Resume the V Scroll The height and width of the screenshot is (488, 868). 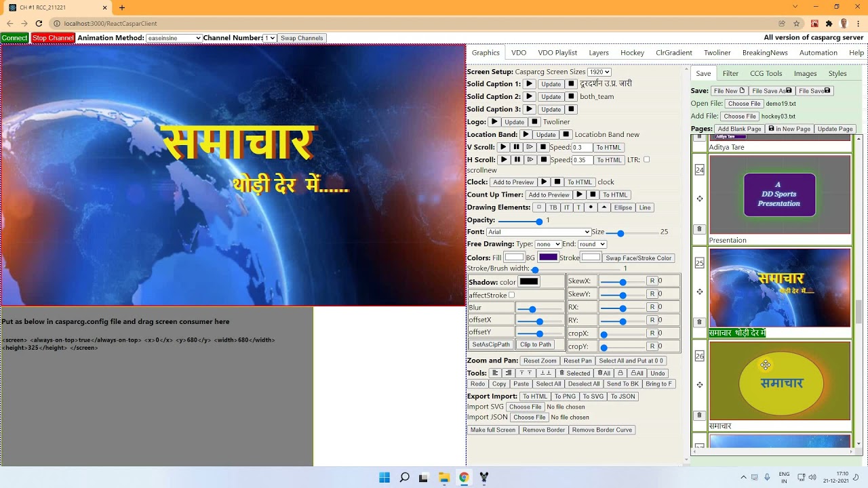click(530, 147)
